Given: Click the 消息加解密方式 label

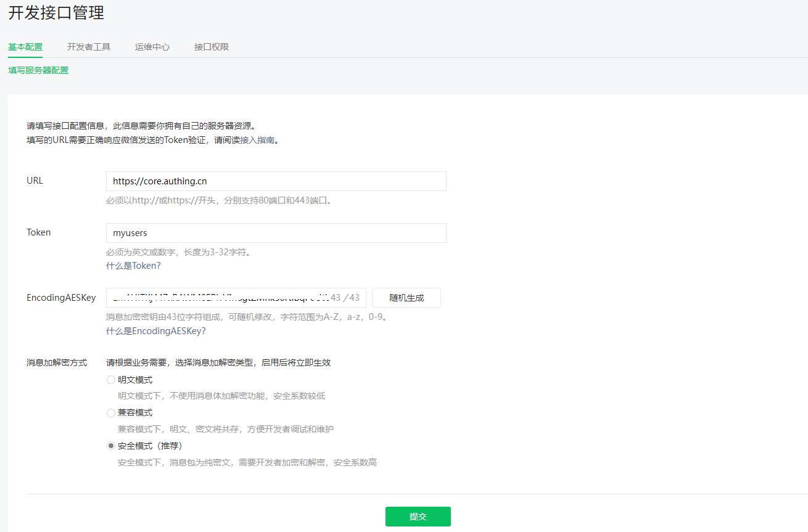Looking at the screenshot, I should (57, 362).
